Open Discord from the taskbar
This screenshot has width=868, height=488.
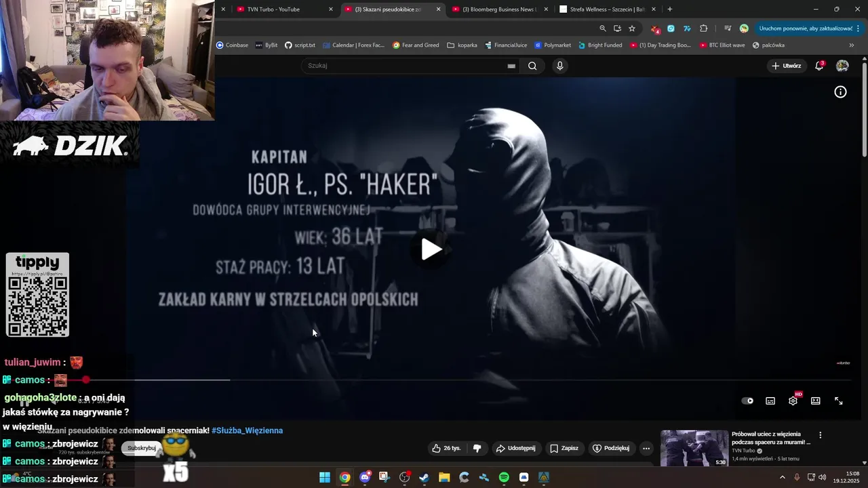pyautogui.click(x=365, y=477)
